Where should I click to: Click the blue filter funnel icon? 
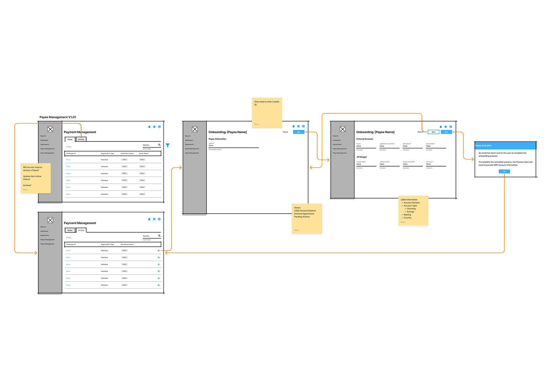pos(167,145)
